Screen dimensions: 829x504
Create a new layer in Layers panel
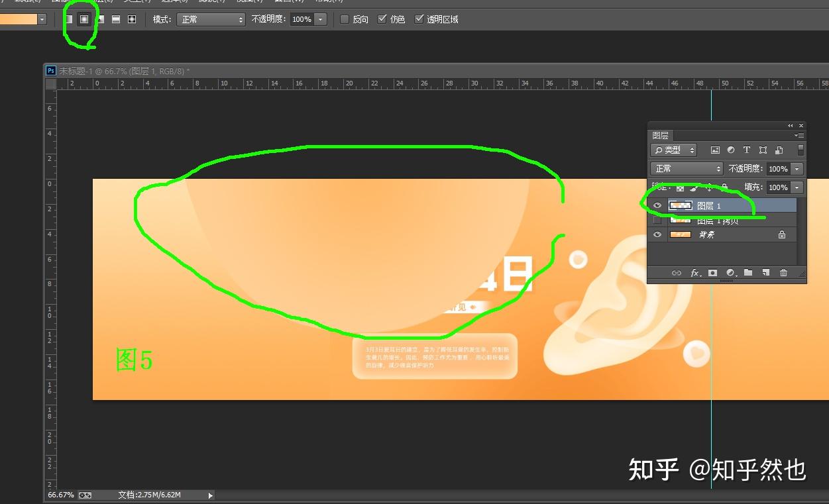click(x=765, y=272)
